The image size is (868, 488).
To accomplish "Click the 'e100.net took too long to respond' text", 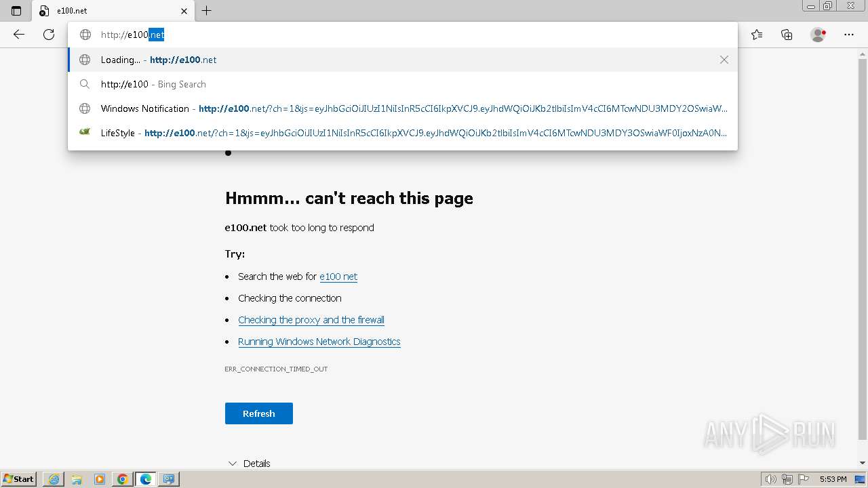I will pyautogui.click(x=300, y=228).
